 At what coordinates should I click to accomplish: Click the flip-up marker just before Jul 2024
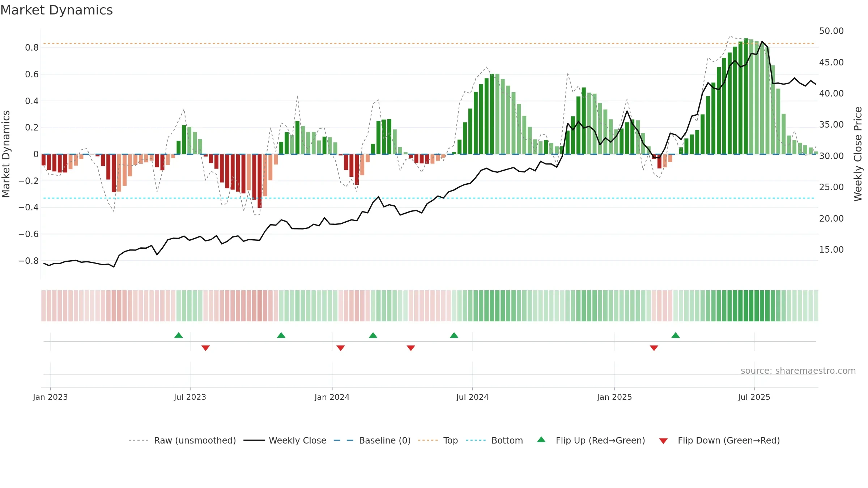tap(454, 335)
